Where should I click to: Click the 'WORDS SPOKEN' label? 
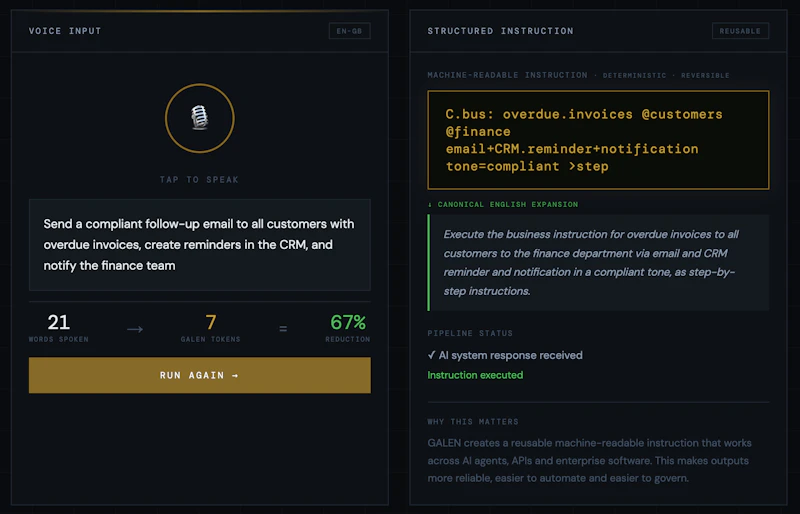coord(59,339)
